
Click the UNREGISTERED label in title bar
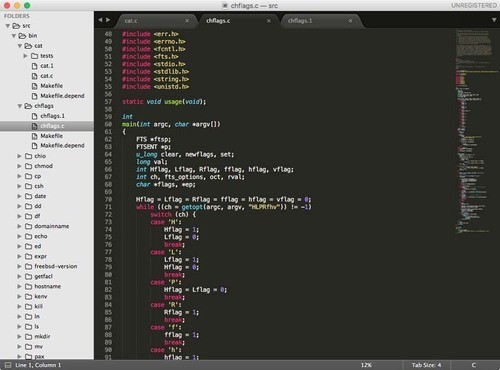pos(474,5)
